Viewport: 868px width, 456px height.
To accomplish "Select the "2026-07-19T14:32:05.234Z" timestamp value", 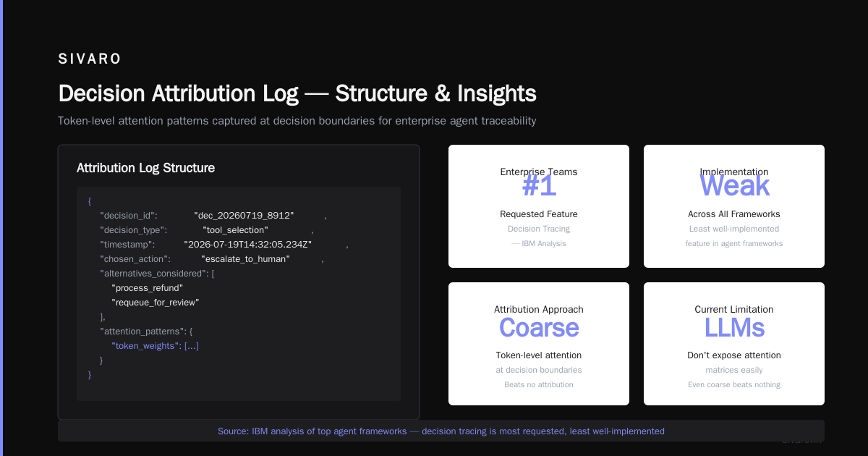I will coord(248,245).
